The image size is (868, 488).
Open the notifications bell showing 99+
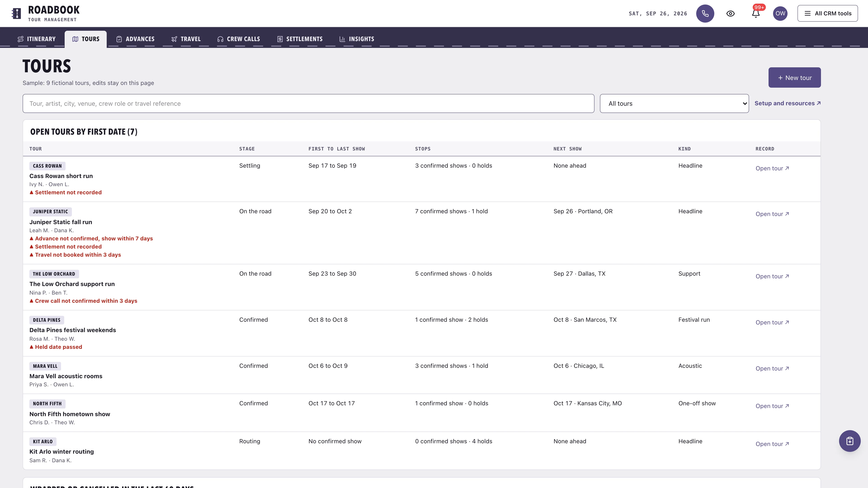tap(756, 14)
